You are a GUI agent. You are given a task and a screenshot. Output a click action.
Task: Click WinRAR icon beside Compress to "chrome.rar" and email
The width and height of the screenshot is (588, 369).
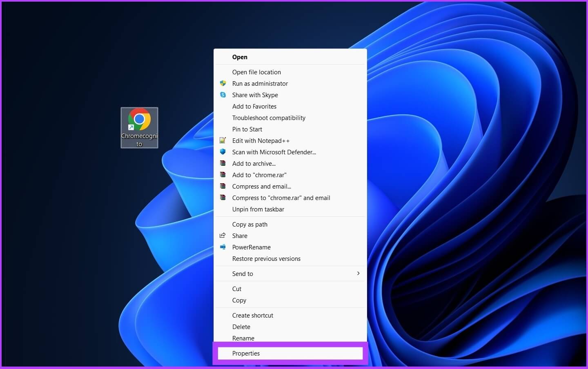[223, 198]
